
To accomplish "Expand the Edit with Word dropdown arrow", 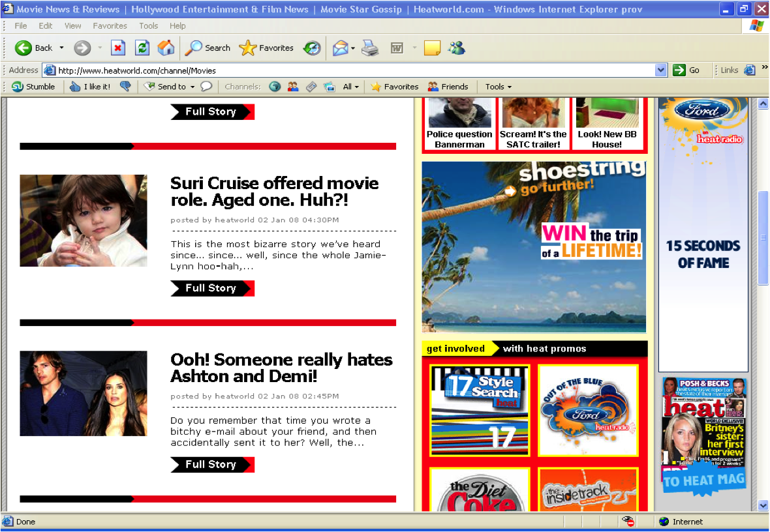I will (x=414, y=48).
